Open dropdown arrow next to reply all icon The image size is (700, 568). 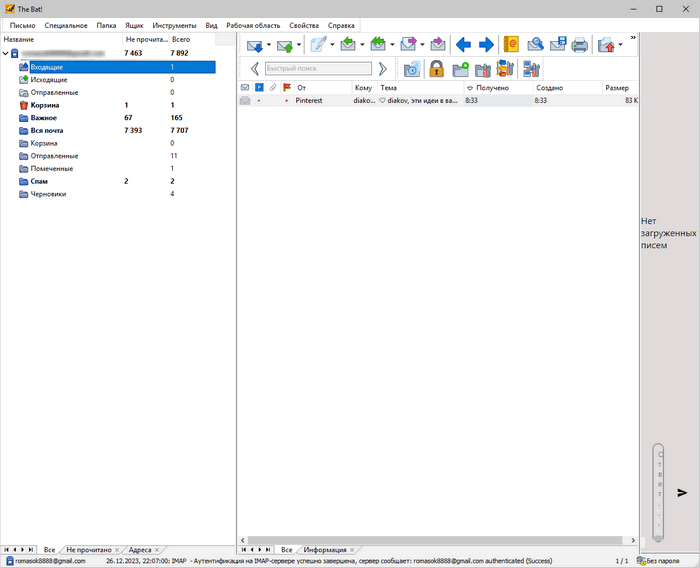pyautogui.click(x=392, y=45)
